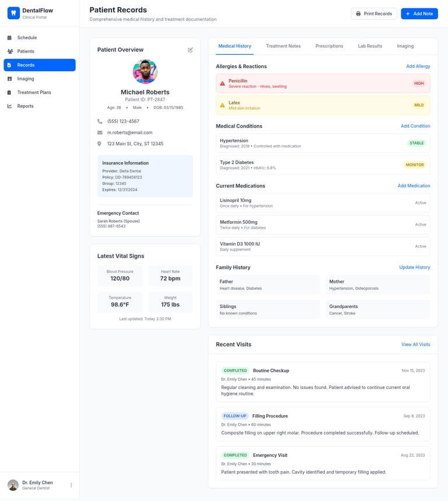Click the Mother family history card
Image resolution: width=448 pixels, height=501 pixels.
[x=377, y=285]
